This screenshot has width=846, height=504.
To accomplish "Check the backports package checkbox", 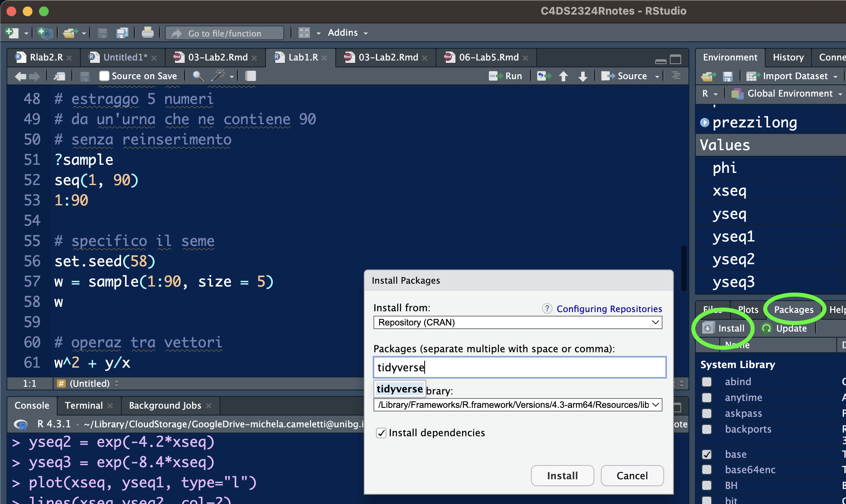I will (707, 429).
